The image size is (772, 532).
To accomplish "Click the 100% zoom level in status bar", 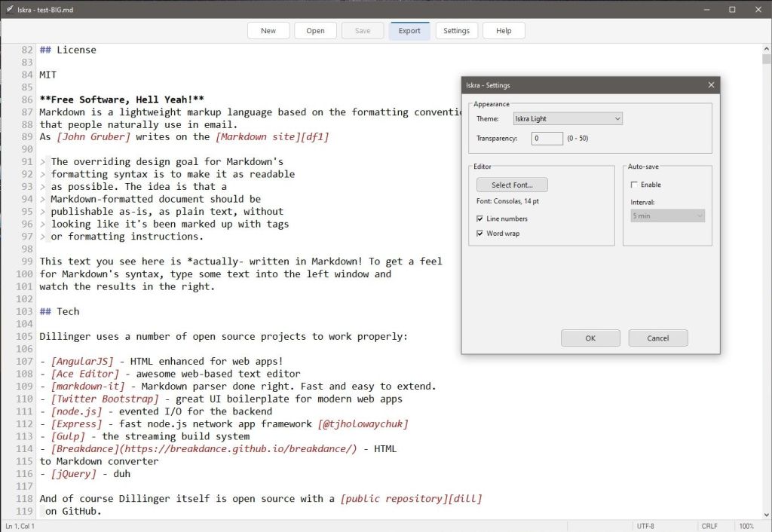I will pyautogui.click(x=746, y=526).
